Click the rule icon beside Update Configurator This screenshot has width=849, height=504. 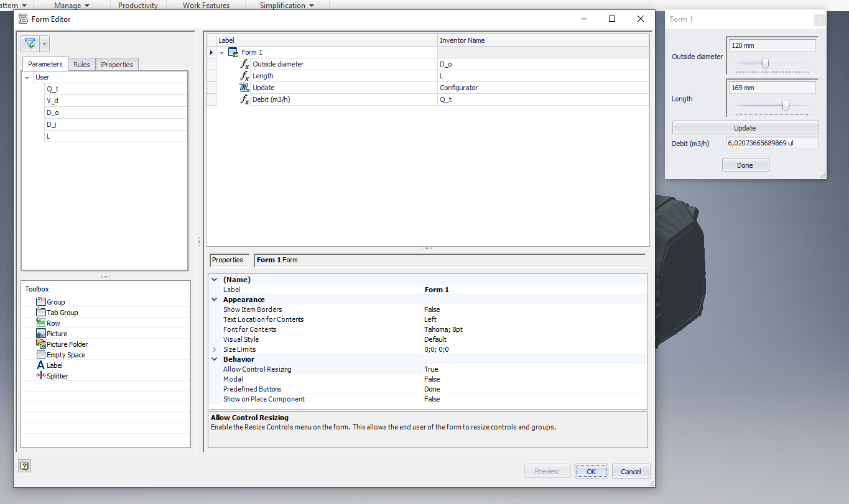point(243,88)
